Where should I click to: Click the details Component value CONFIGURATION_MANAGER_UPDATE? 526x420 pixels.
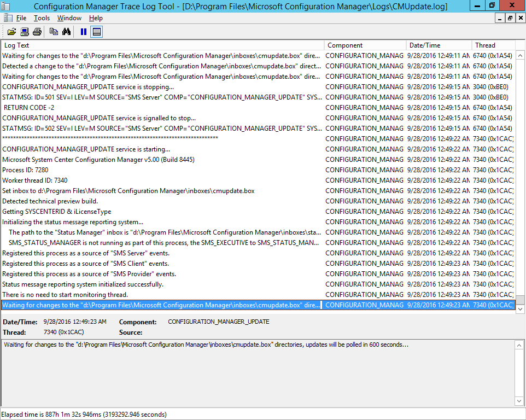click(x=218, y=322)
